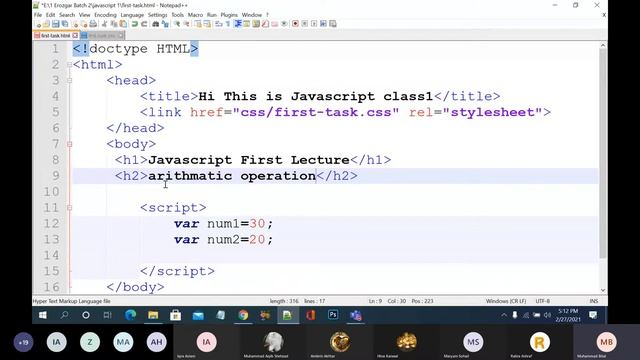The width and height of the screenshot is (640, 360).
Task: Click the Playback macro icon
Action: tap(314, 24)
